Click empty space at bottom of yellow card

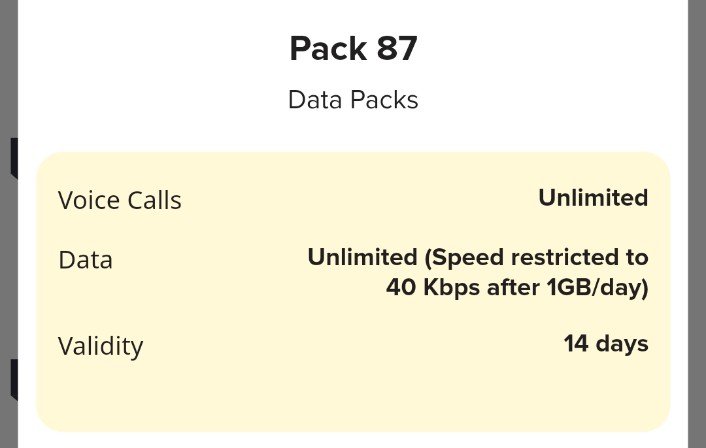[x=353, y=398]
